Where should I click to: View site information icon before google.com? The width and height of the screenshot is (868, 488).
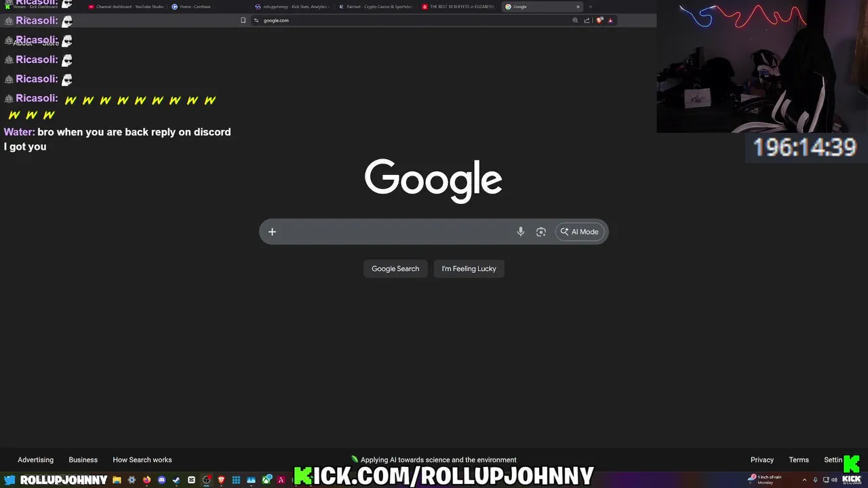point(256,20)
